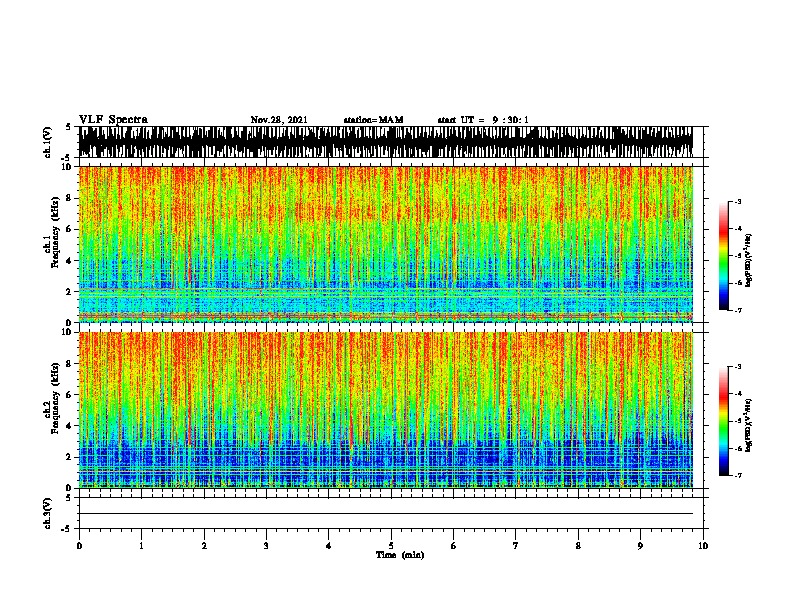Viewport: 792px width, 612px height.
Task: Click the "ch.1(V)" waveform axis label
Action: pyautogui.click(x=48, y=142)
